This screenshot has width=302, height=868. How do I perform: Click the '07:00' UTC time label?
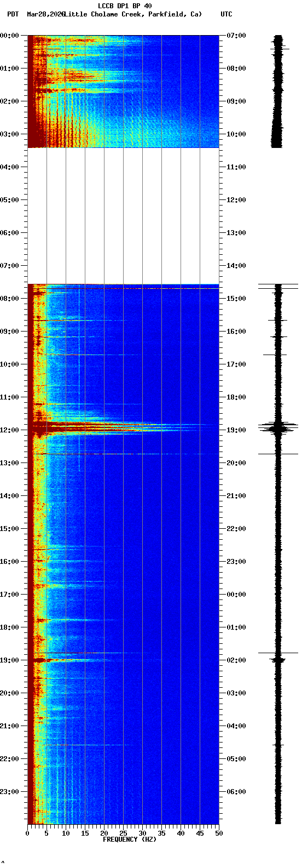coord(236,35)
